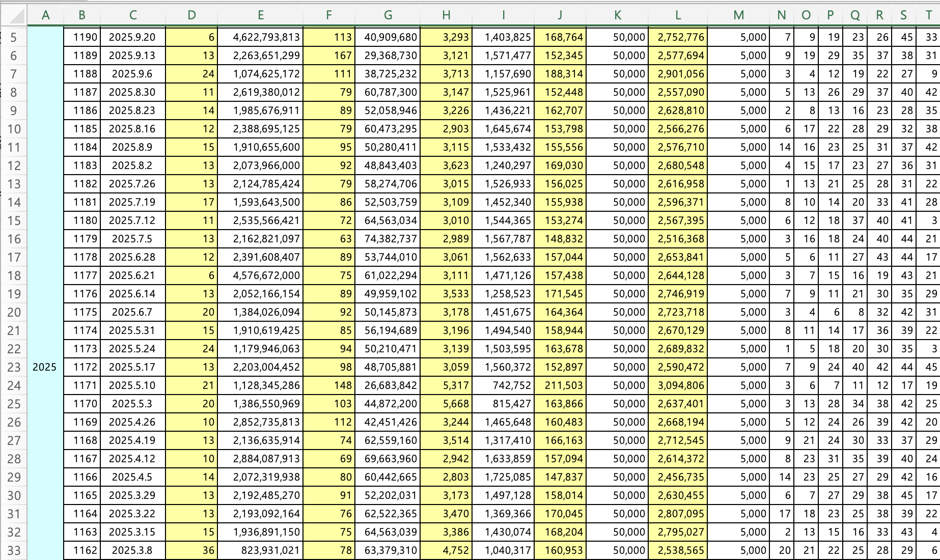Click draw number 1188
This screenshot has height=560, width=940.
tap(82, 74)
